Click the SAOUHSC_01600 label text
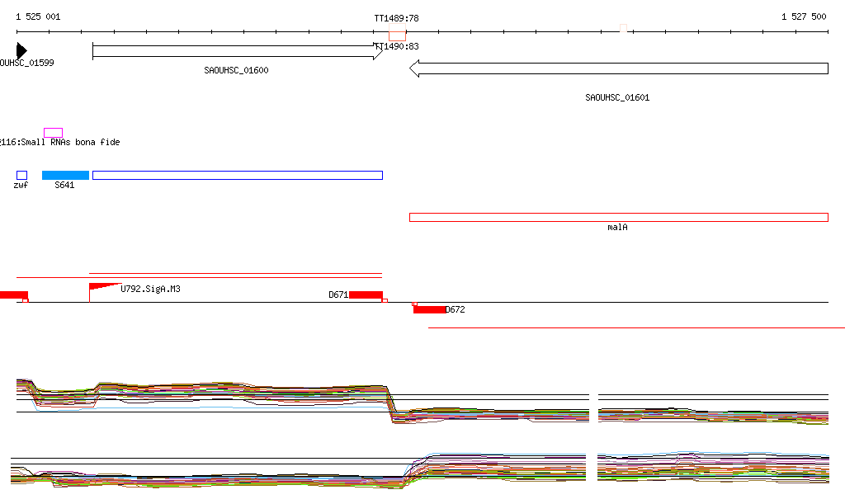The height and width of the screenshot is (504, 845). coord(236,71)
